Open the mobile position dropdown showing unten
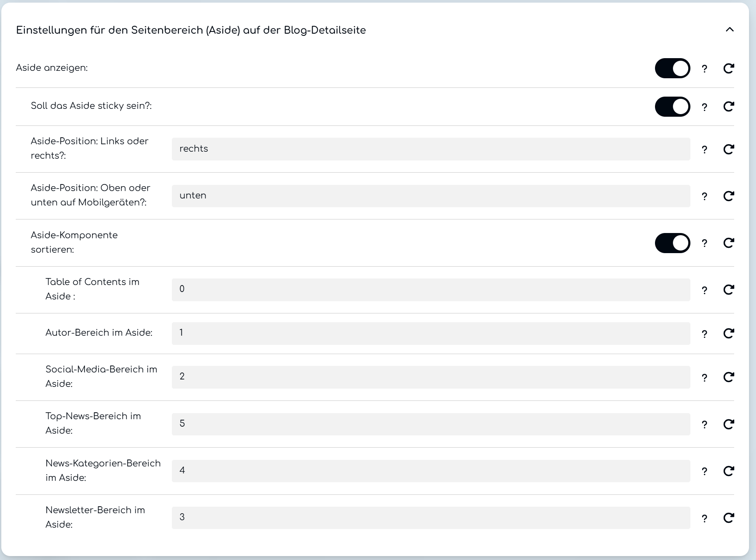The image size is (756, 560). pos(431,196)
